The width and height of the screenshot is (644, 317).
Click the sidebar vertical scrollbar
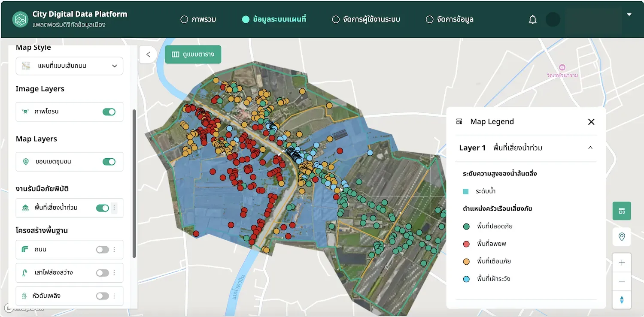pos(134,184)
